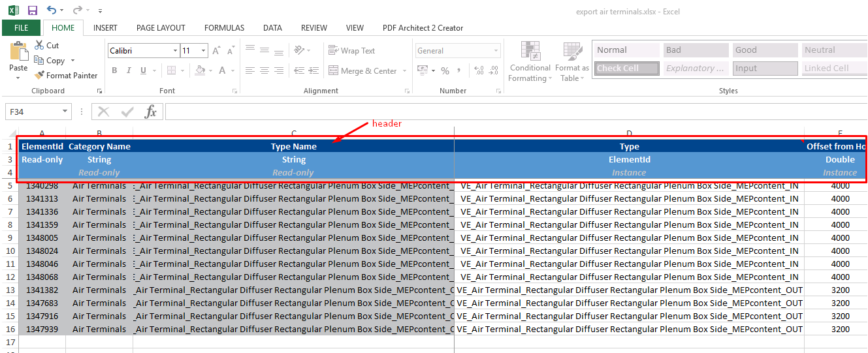Viewport: 868px width, 353px height.
Task: Apply accounting number format
Action: click(423, 70)
